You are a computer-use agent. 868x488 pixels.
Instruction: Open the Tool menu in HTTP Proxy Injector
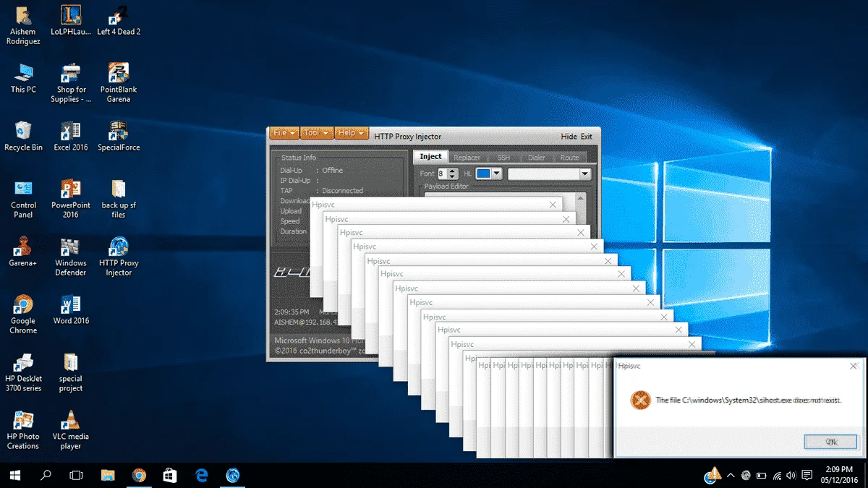pos(316,133)
